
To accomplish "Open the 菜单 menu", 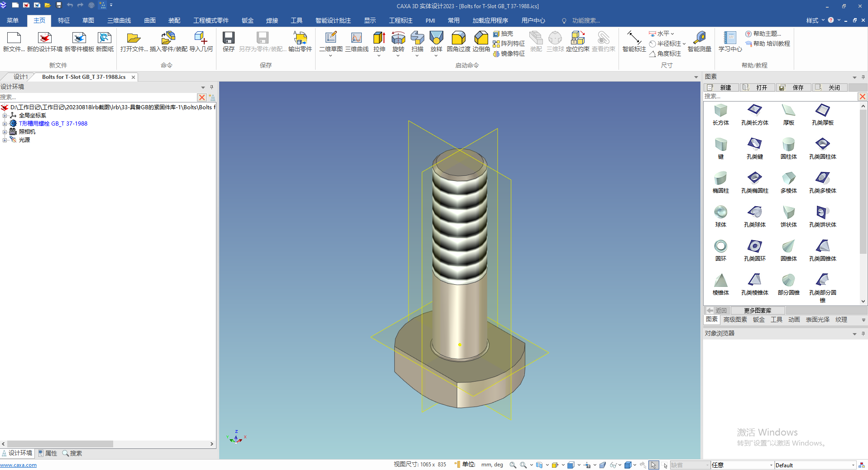I will (x=13, y=20).
